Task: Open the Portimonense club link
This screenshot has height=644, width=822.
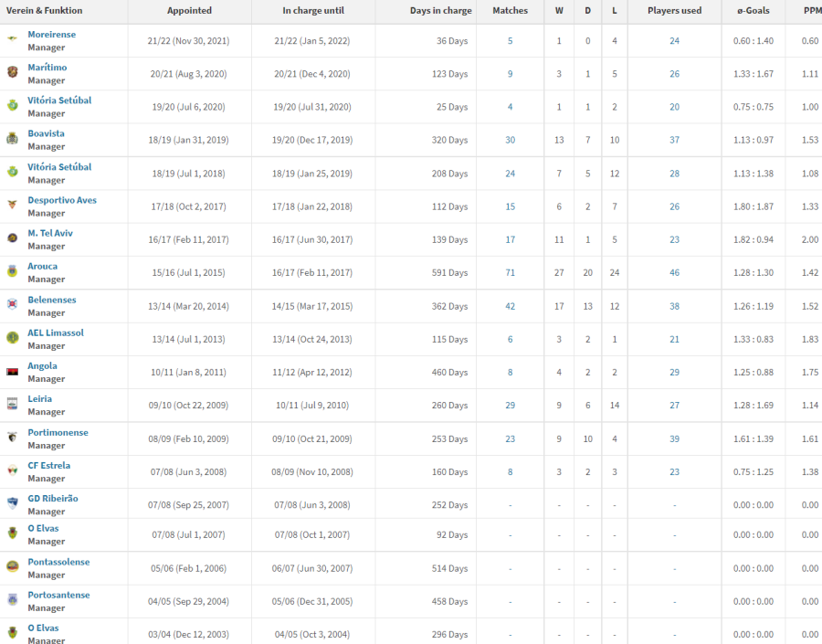Action: coord(58,432)
